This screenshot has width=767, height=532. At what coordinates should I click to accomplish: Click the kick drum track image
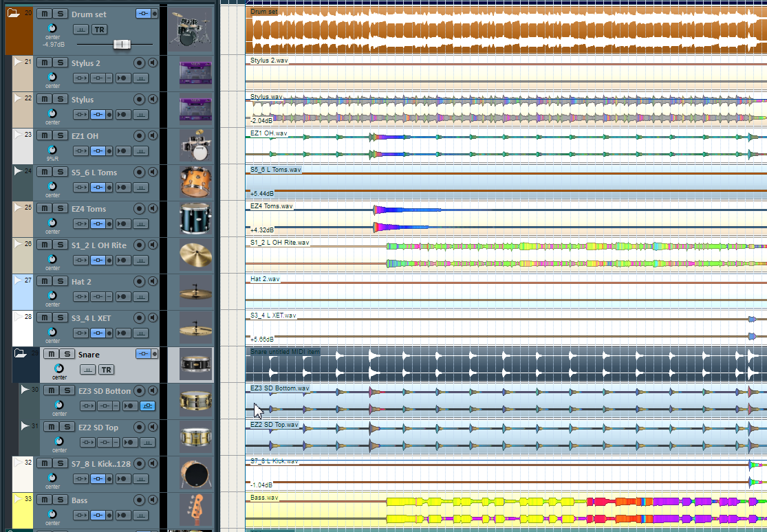195,474
